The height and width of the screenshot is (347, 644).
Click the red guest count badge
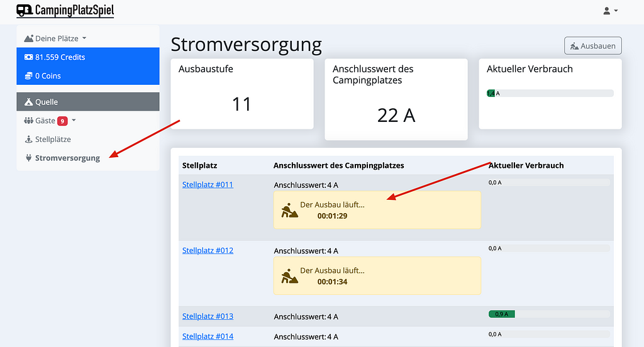coord(62,121)
